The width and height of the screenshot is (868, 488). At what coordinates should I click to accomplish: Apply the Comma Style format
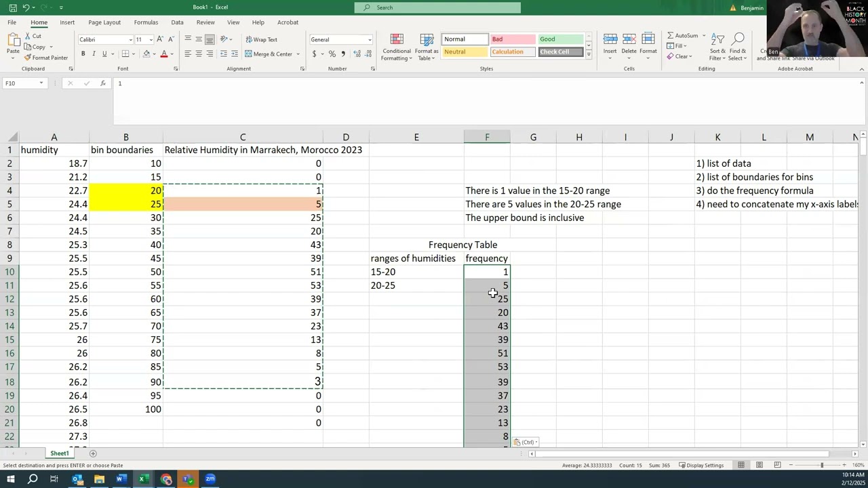pos(342,54)
